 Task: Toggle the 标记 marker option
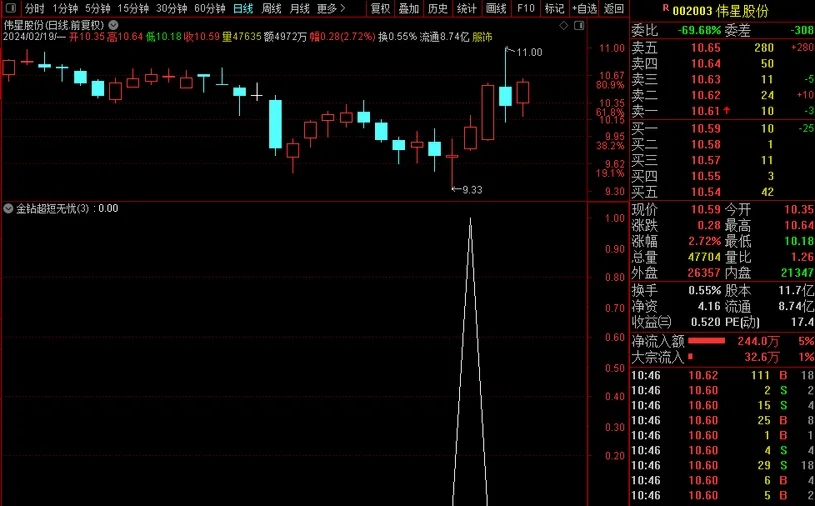[x=554, y=8]
